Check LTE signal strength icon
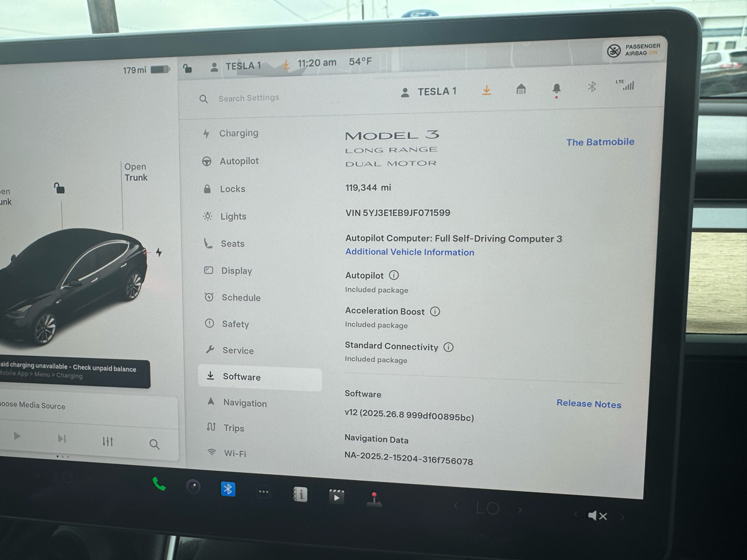Image resolution: width=747 pixels, height=560 pixels. pos(627,86)
